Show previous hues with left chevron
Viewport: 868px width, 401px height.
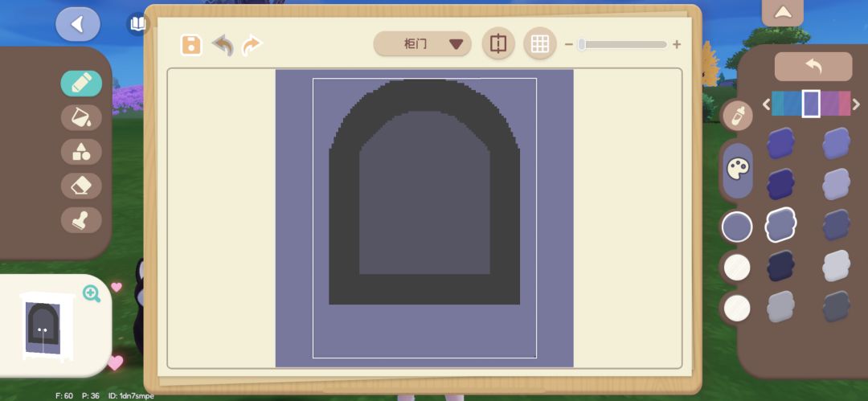(x=767, y=104)
